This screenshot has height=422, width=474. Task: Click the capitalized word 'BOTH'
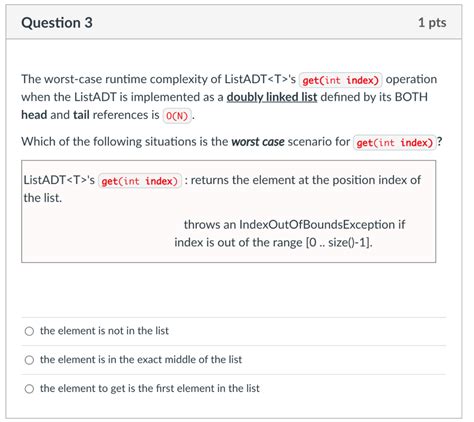(x=411, y=97)
